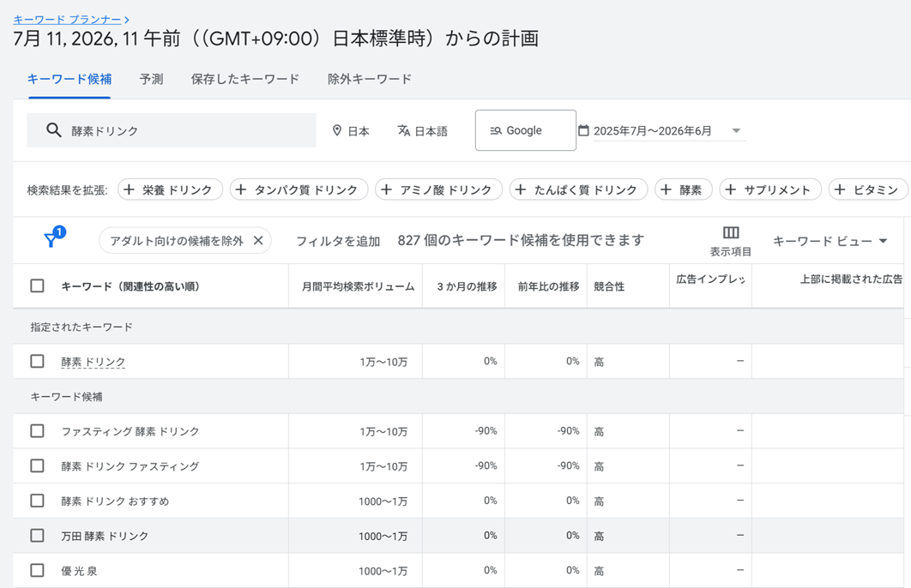Click フィルタを追加
The image size is (911, 588).
pos(338,241)
